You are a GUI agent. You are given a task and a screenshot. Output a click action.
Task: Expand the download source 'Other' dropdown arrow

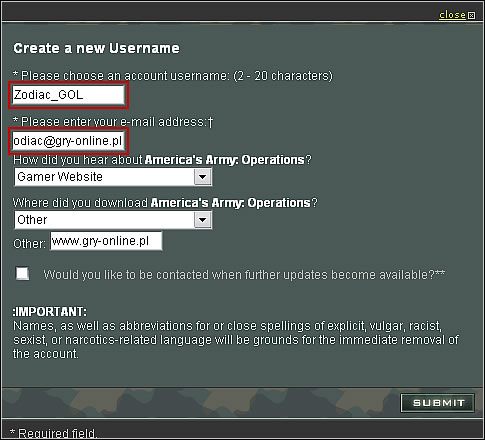tap(203, 220)
